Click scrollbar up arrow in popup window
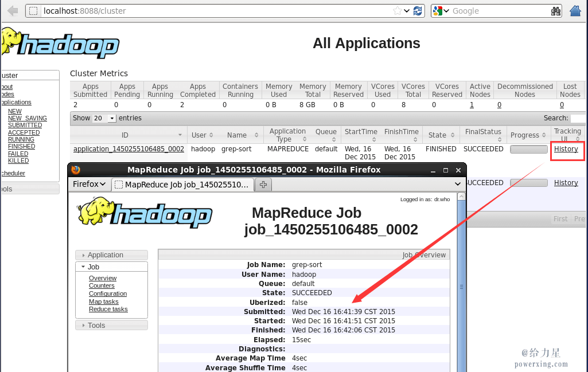The width and height of the screenshot is (588, 372). click(461, 196)
